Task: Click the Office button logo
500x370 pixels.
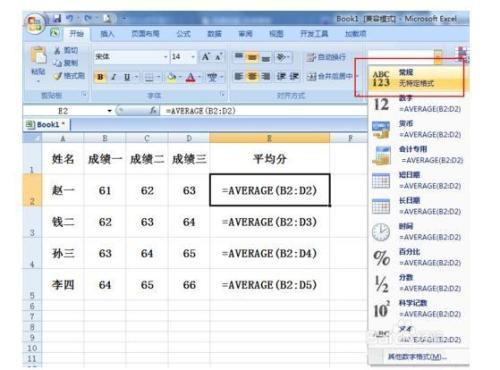Action: point(34,24)
